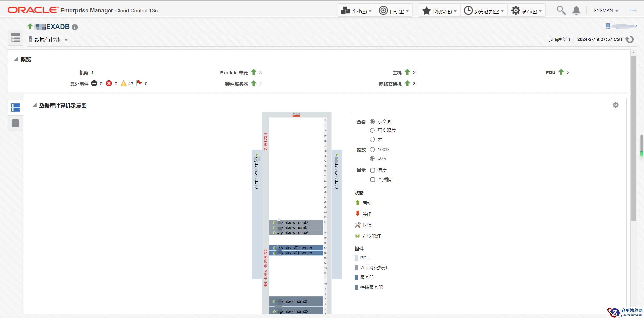This screenshot has height=318, width=644.
Task: Select the rack schematic view side tab
Action: 15,108
